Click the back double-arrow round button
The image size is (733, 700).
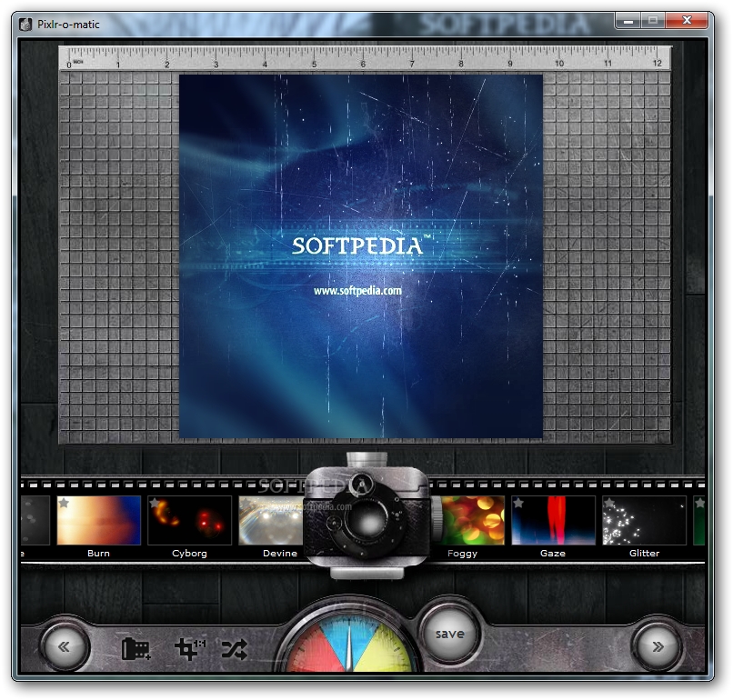pos(65,647)
